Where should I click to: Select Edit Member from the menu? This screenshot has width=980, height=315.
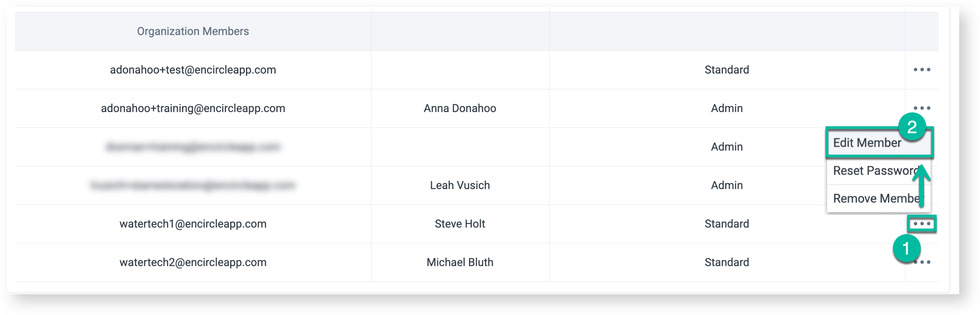click(x=867, y=143)
